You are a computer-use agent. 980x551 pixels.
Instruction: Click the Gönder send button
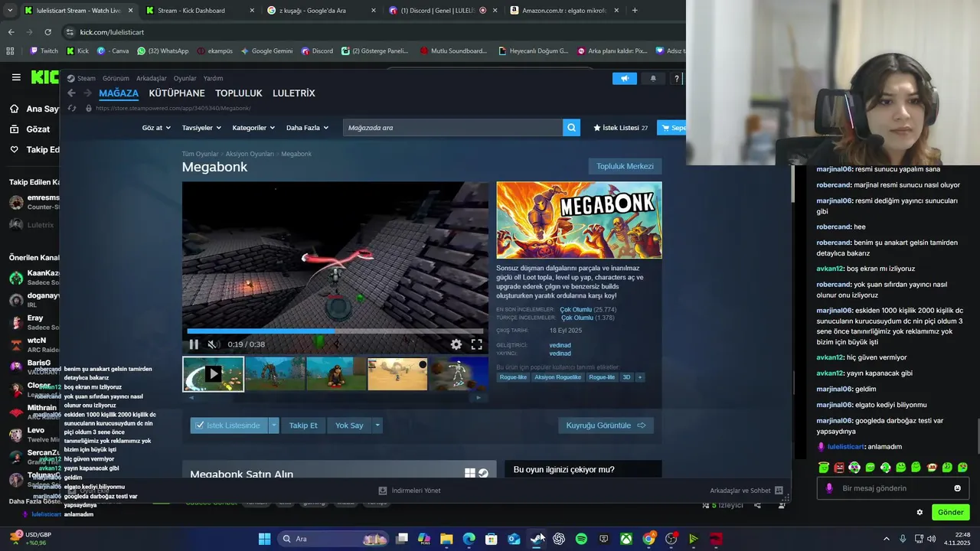950,512
